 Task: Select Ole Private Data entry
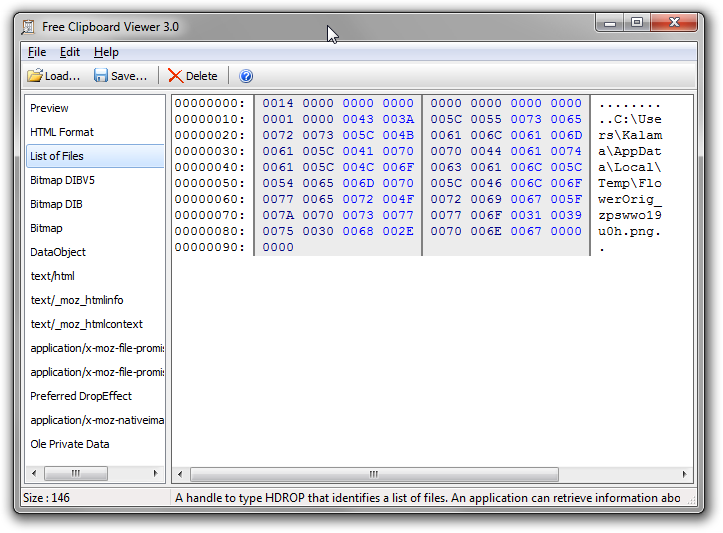pyautogui.click(x=70, y=444)
